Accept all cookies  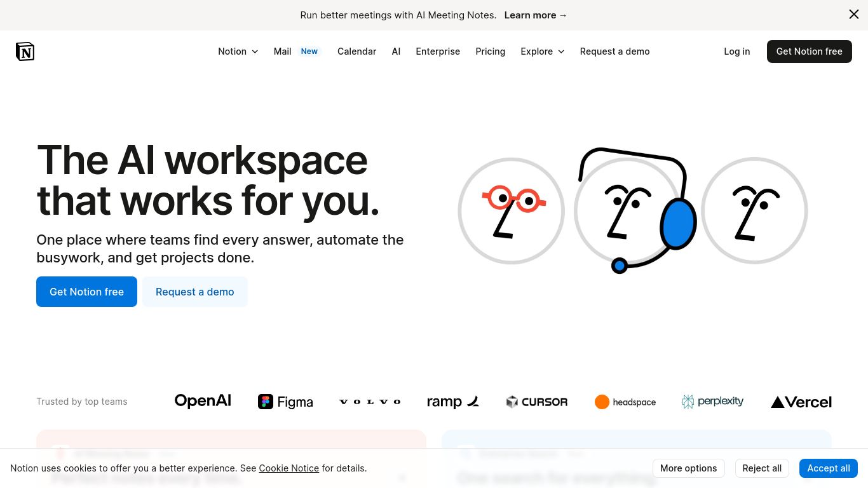(829, 468)
